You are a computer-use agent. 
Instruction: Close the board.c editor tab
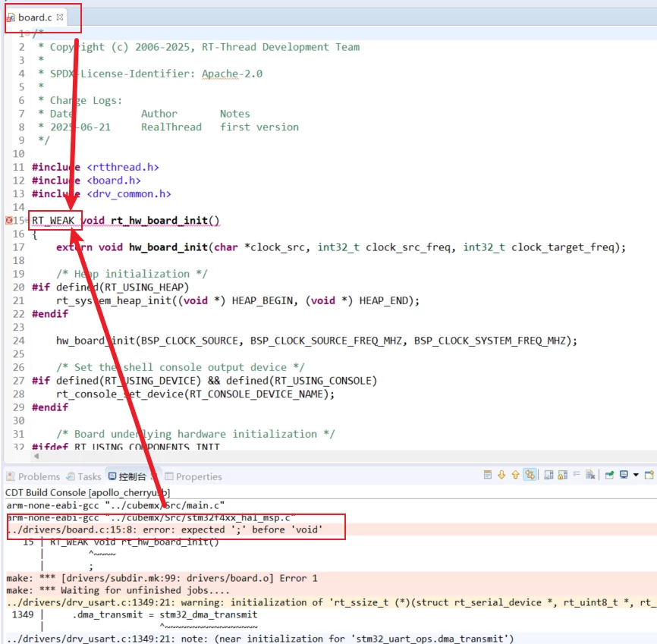tap(60, 17)
